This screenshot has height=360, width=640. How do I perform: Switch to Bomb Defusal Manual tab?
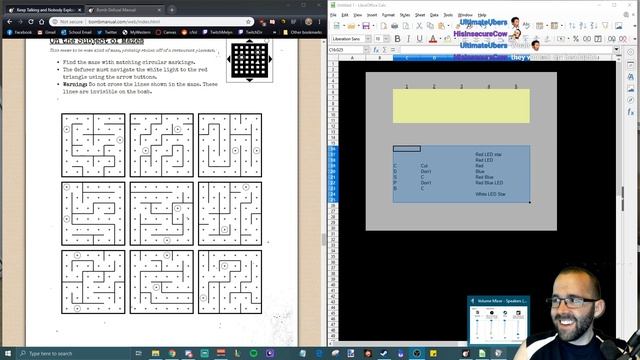(x=124, y=10)
